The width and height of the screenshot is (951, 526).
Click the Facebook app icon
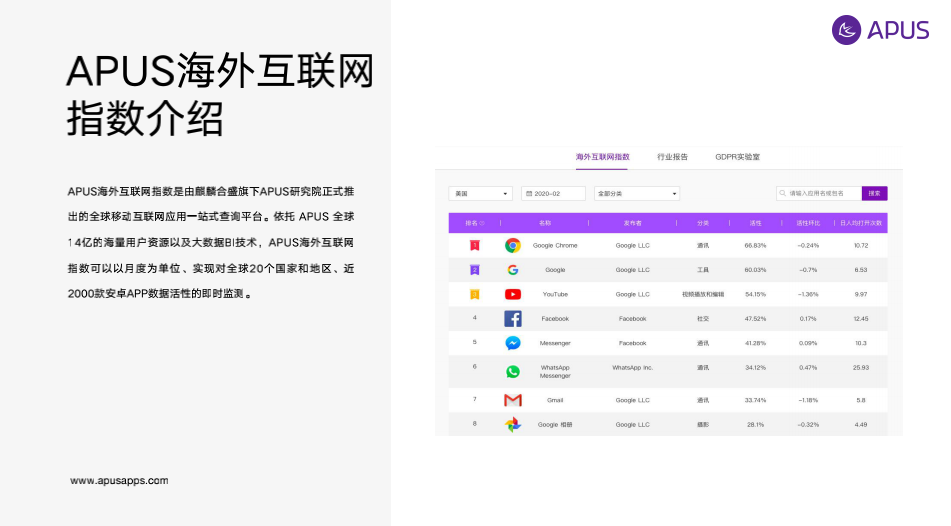tap(512, 319)
